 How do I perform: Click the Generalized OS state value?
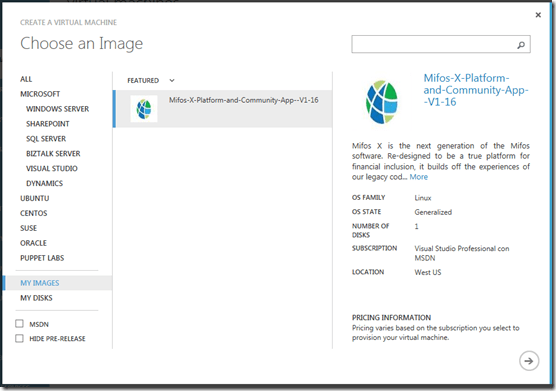pos(433,212)
